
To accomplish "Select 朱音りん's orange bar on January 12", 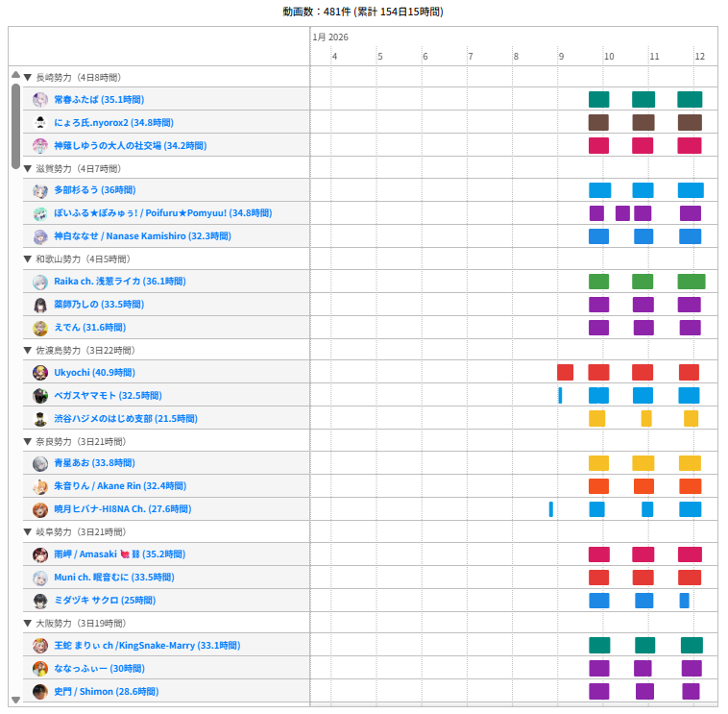I will 690,486.
